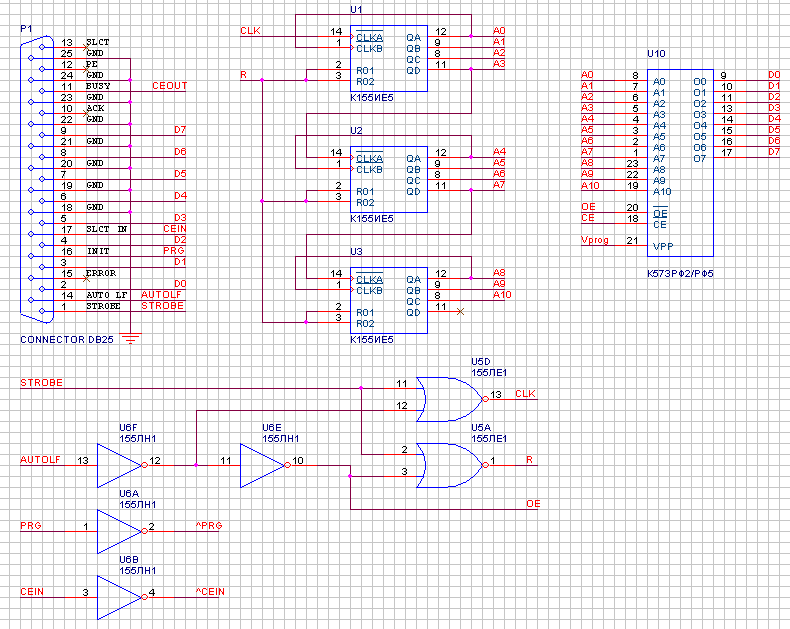Click the no-connect X on U3 pin 11
The width and height of the screenshot is (790, 629).
tap(460, 311)
